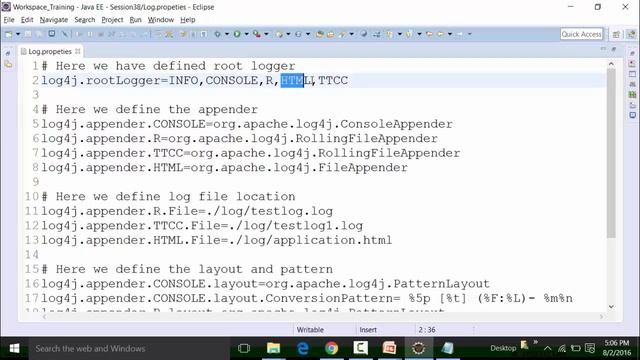
Task: Click the Windows Start button
Action: coord(14,349)
